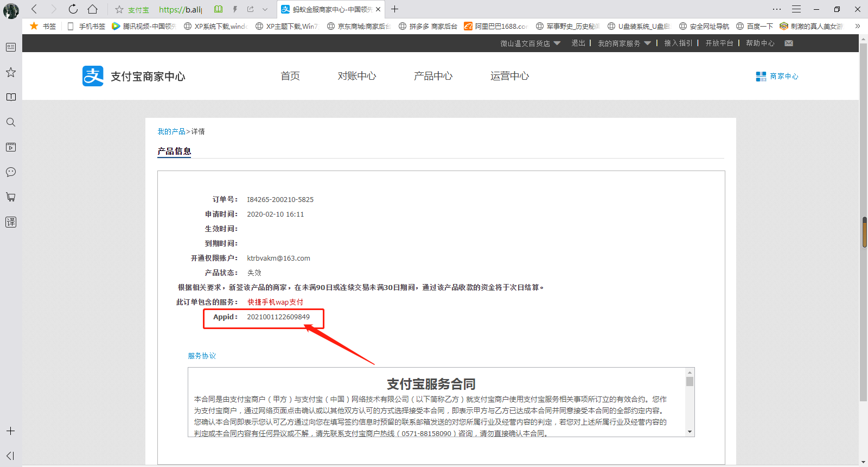Open 商家中心 link with grid icon

pyautogui.click(x=777, y=76)
